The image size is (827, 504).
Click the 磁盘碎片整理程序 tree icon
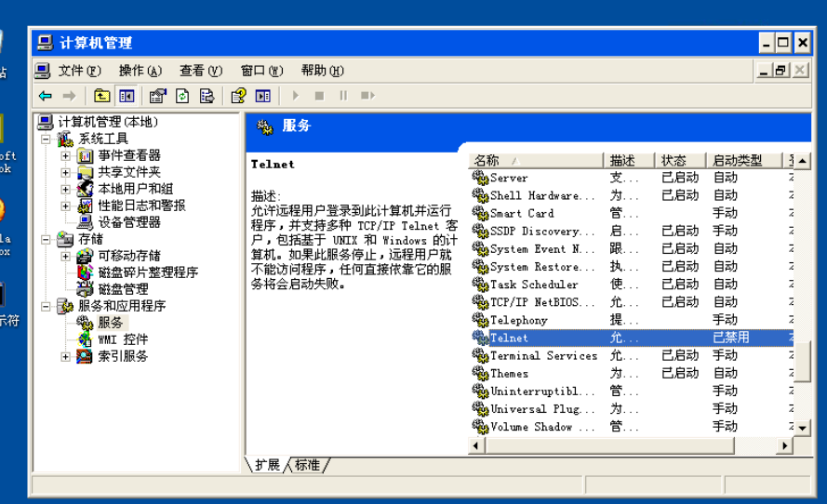pos(85,272)
